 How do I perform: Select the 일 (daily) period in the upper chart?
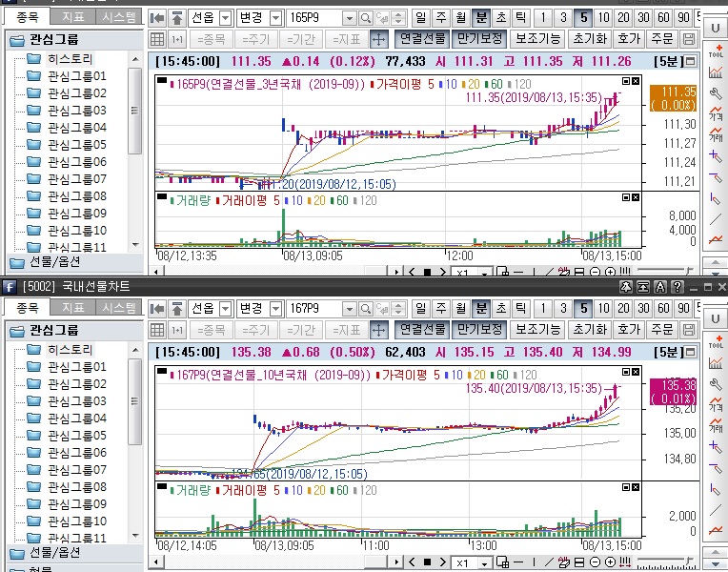(422, 18)
